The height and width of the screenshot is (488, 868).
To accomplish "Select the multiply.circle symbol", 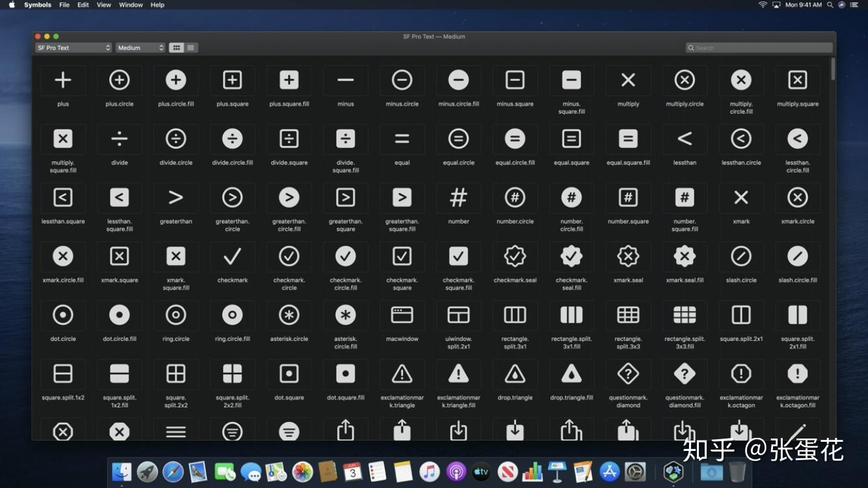I will [x=685, y=80].
